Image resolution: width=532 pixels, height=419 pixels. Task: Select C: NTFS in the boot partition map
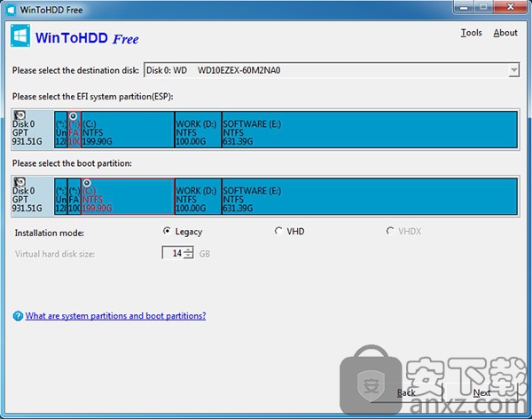[x=128, y=196]
